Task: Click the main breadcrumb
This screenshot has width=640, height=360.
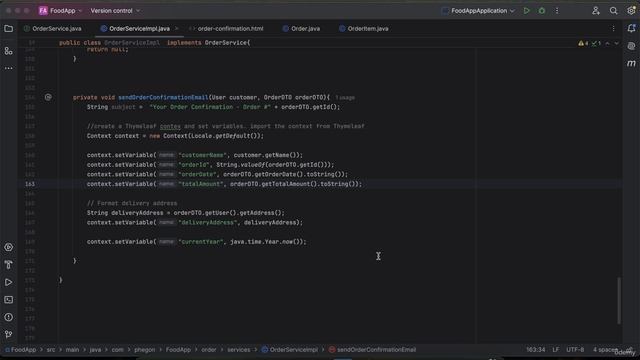Action: [72, 349]
